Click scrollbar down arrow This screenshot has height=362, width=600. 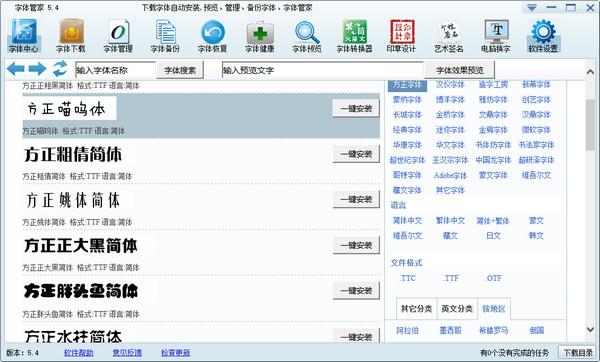click(x=590, y=329)
